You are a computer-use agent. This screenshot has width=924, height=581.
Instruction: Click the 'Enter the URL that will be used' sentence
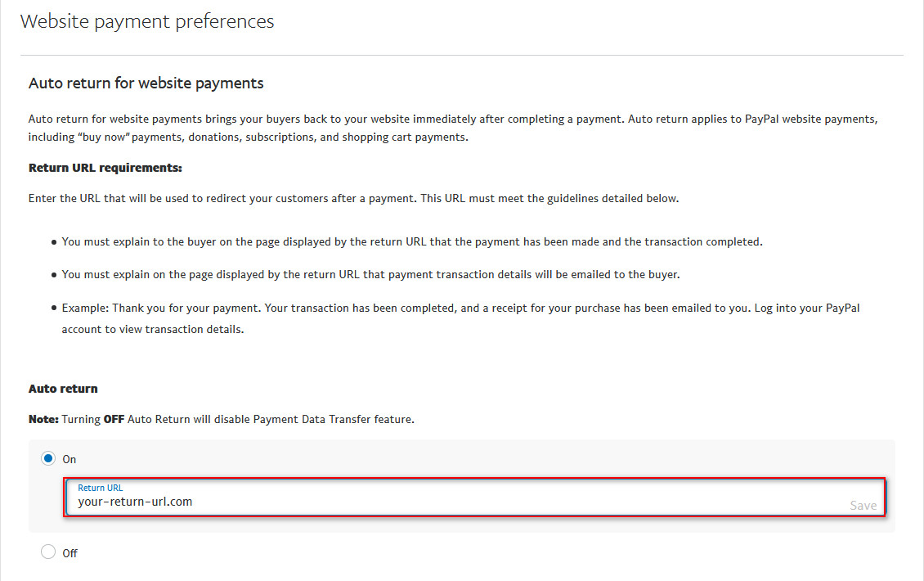(353, 199)
